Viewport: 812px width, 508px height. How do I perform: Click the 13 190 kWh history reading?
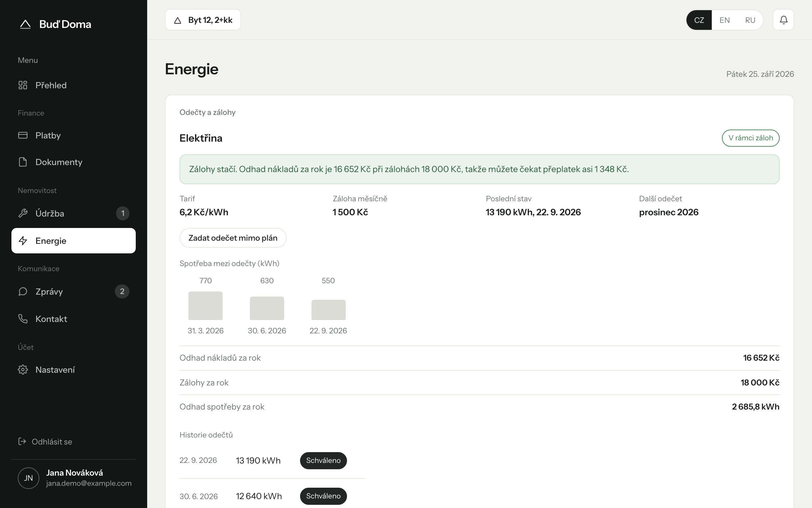click(x=258, y=460)
